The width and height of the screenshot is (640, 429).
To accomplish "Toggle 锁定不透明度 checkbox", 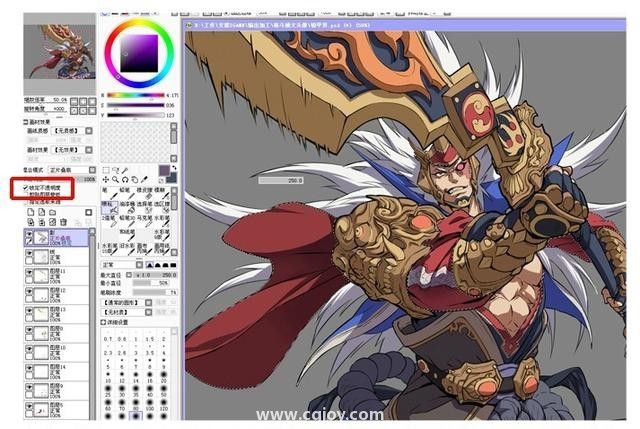I will 25,188.
